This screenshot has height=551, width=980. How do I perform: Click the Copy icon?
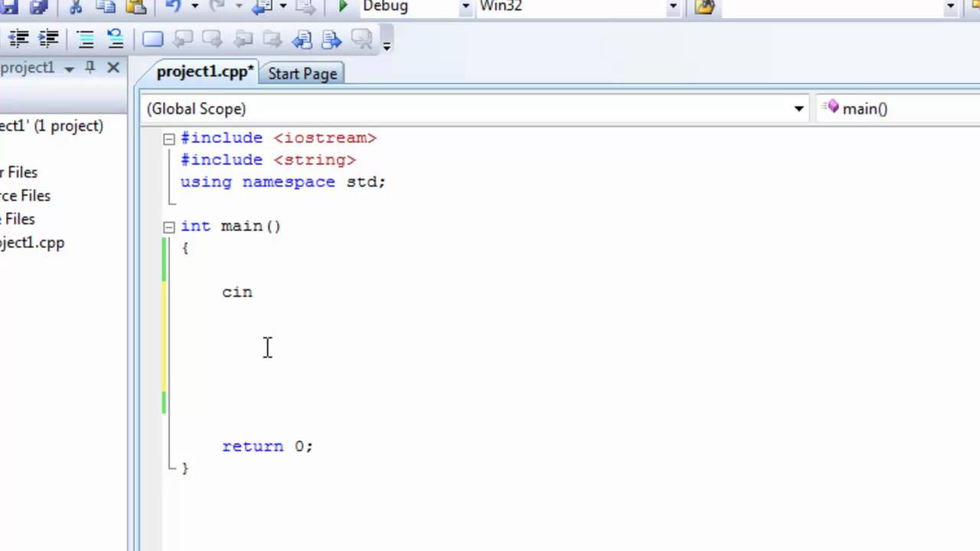[106, 6]
